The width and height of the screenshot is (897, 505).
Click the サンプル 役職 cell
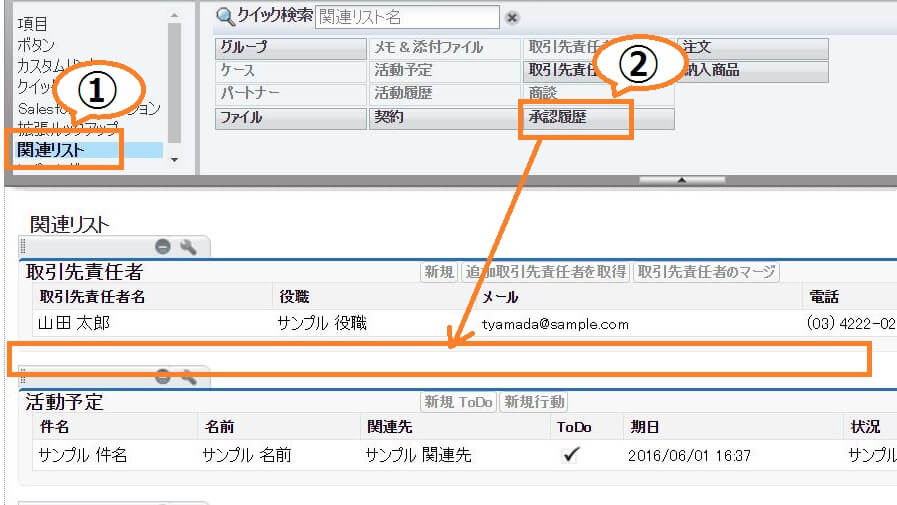click(322, 323)
